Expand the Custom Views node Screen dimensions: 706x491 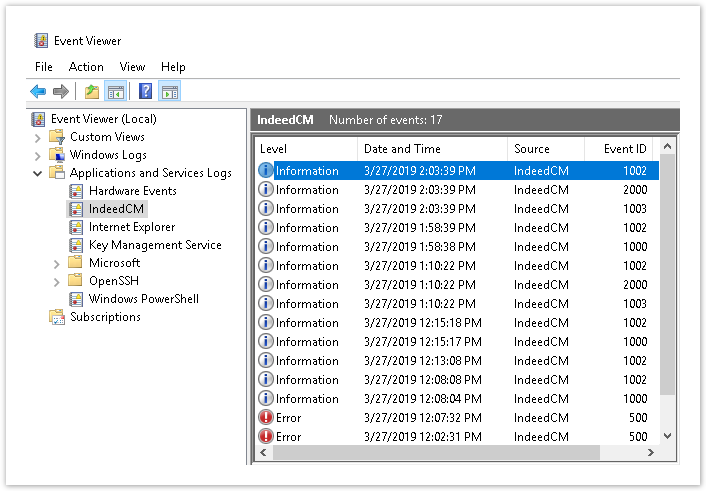pos(37,137)
